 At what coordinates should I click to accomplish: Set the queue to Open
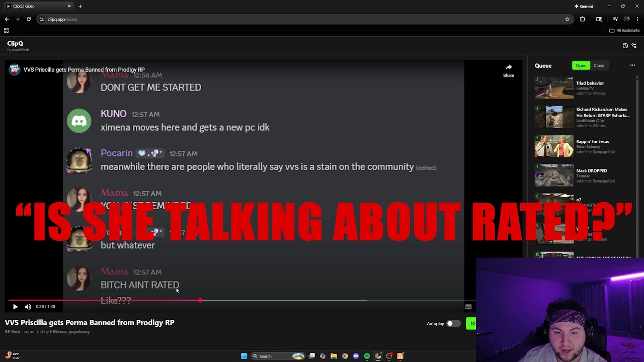pyautogui.click(x=581, y=65)
